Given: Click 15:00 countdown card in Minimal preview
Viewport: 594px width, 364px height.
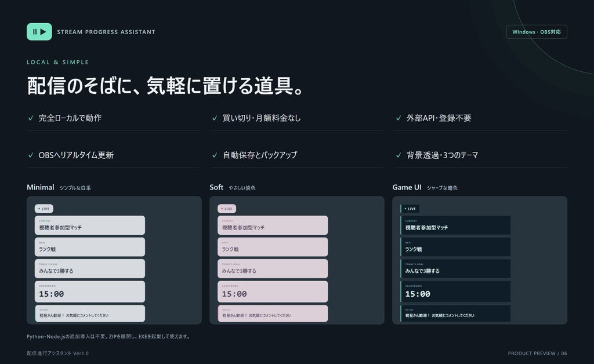Looking at the screenshot, I should [x=90, y=292].
